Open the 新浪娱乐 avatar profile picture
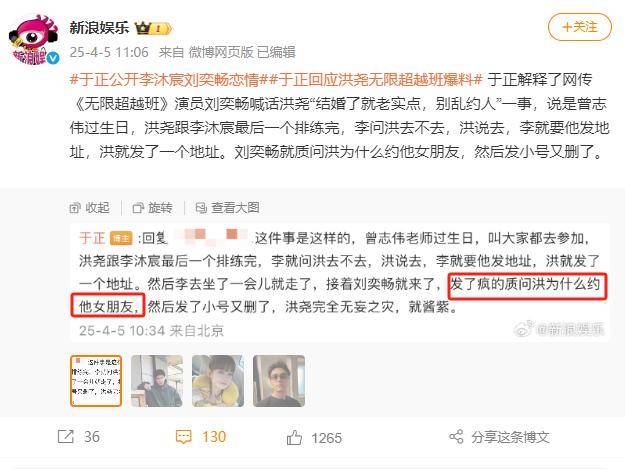Viewport: 625px width, 469px height. point(33,40)
